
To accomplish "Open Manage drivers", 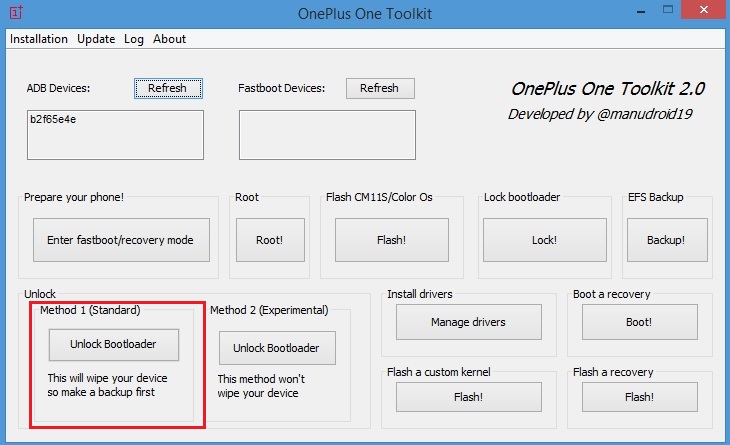I will (469, 322).
